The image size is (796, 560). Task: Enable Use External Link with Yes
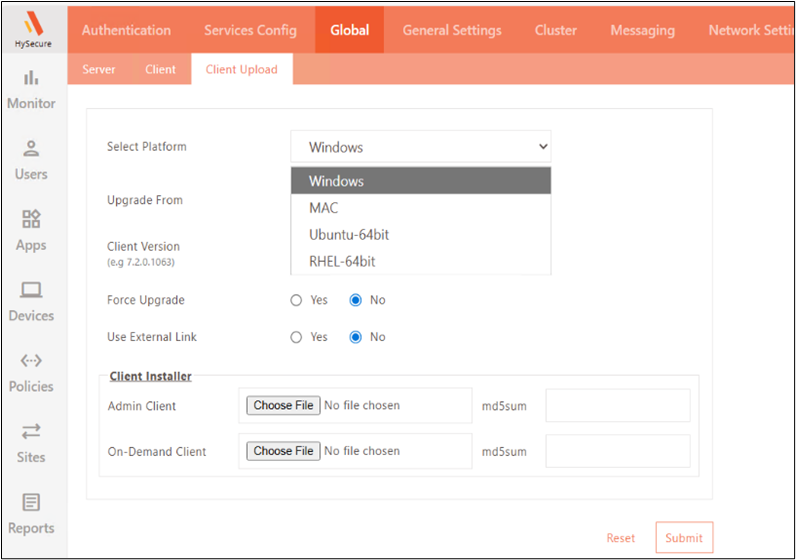pyautogui.click(x=296, y=337)
